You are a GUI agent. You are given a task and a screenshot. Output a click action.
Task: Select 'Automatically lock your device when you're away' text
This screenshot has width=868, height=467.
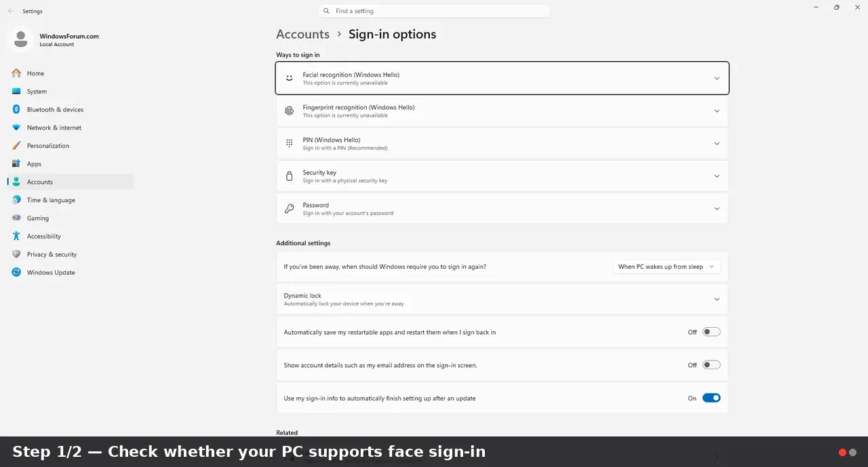click(x=344, y=304)
